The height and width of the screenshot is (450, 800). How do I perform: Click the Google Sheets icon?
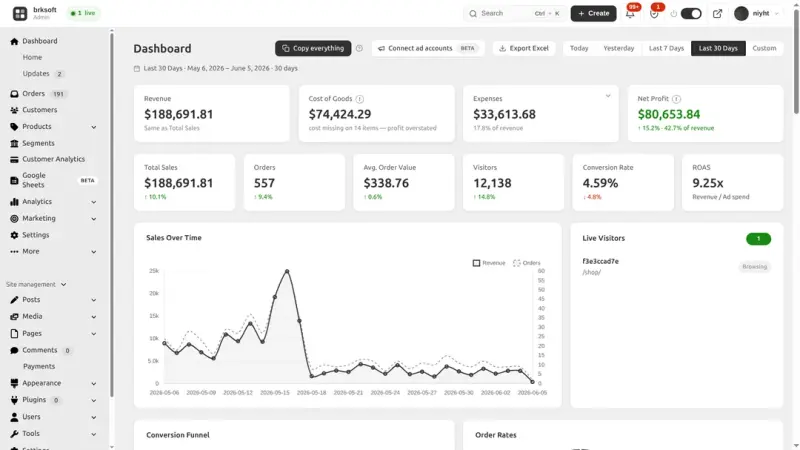click(x=14, y=180)
